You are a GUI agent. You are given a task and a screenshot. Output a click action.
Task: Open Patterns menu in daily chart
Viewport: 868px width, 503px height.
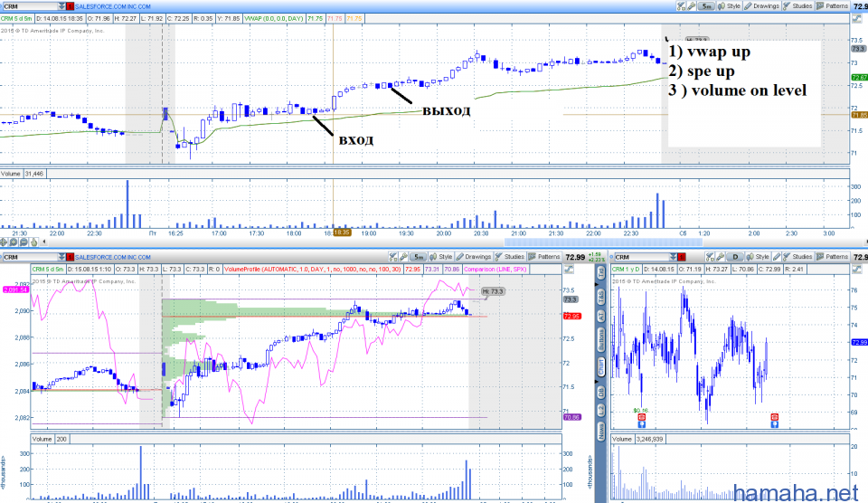(832, 257)
